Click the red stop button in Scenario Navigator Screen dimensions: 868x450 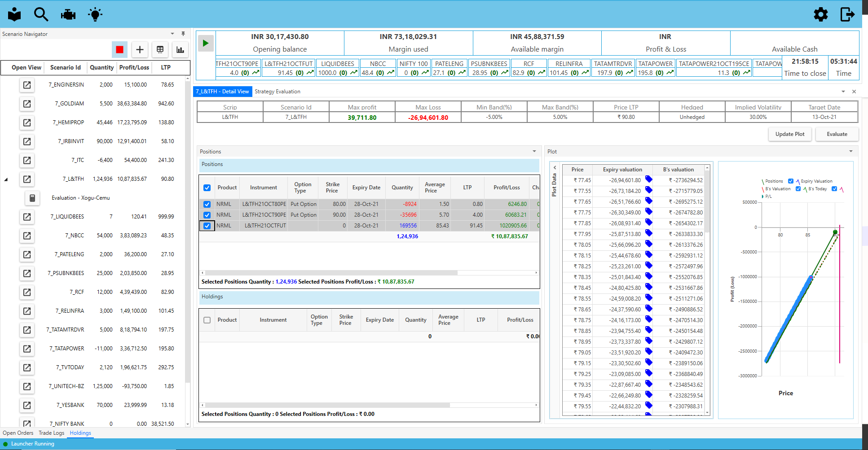click(119, 49)
